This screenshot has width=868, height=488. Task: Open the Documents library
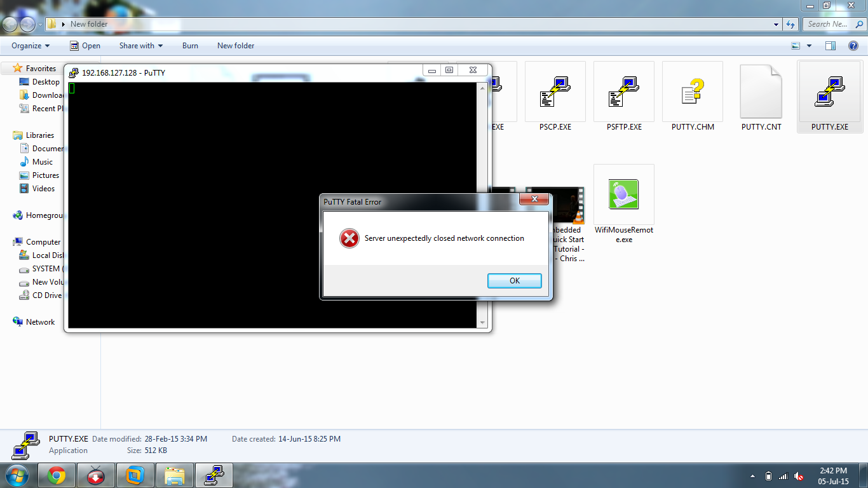(42, 149)
